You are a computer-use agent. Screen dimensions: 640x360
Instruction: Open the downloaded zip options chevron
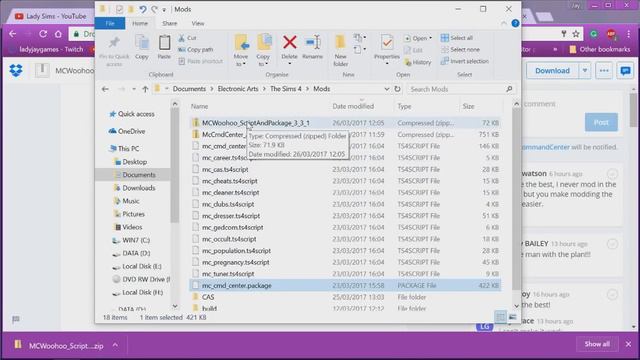tap(115, 345)
